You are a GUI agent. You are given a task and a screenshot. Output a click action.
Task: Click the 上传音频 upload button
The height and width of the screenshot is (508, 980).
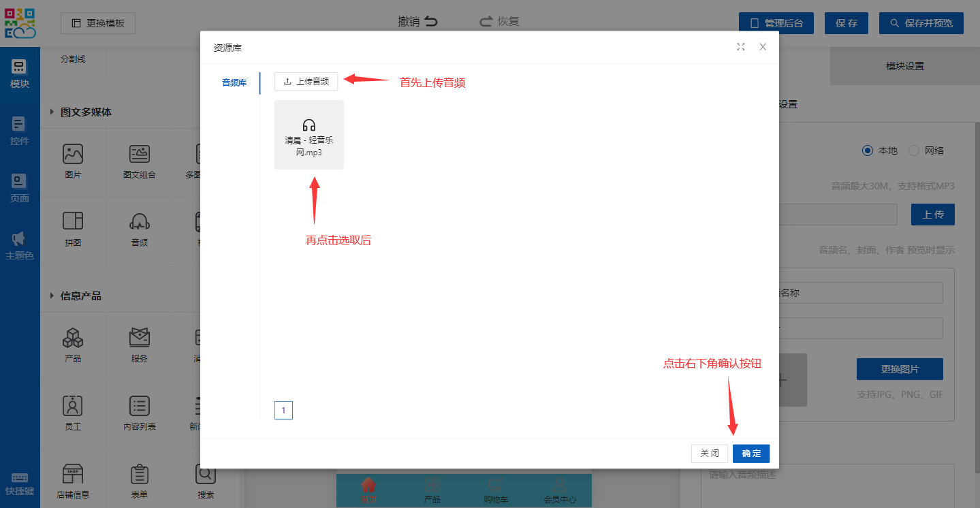point(306,82)
